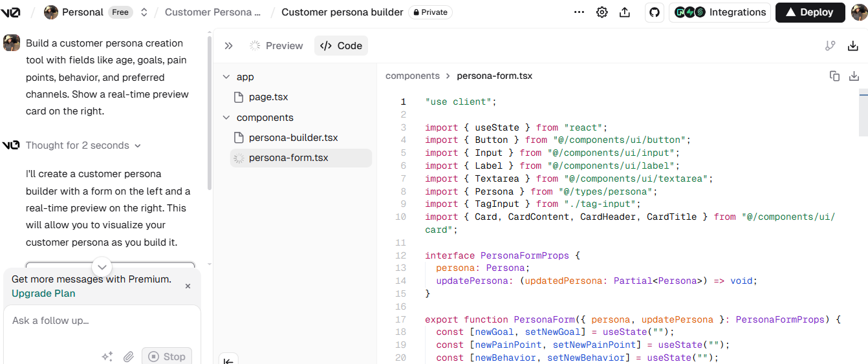
Task: Select persona-form.tsx in the file tree
Action: pos(301,158)
